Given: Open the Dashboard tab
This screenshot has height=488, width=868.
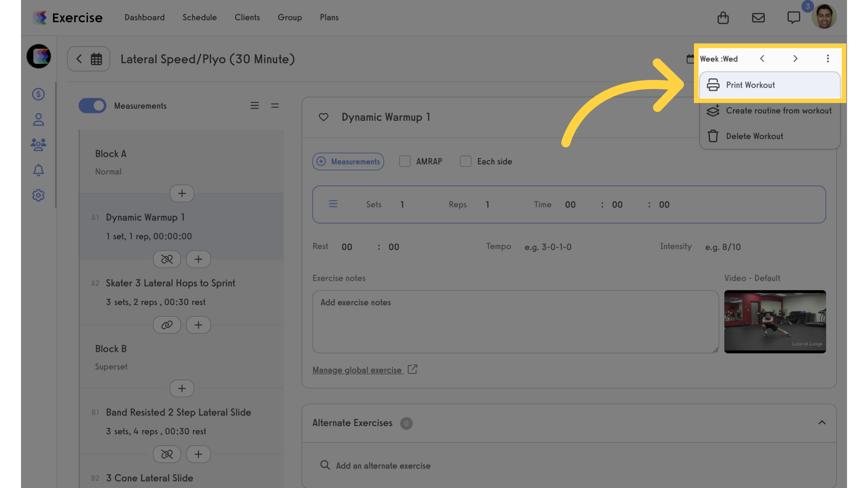Looking at the screenshot, I should tap(145, 18).
